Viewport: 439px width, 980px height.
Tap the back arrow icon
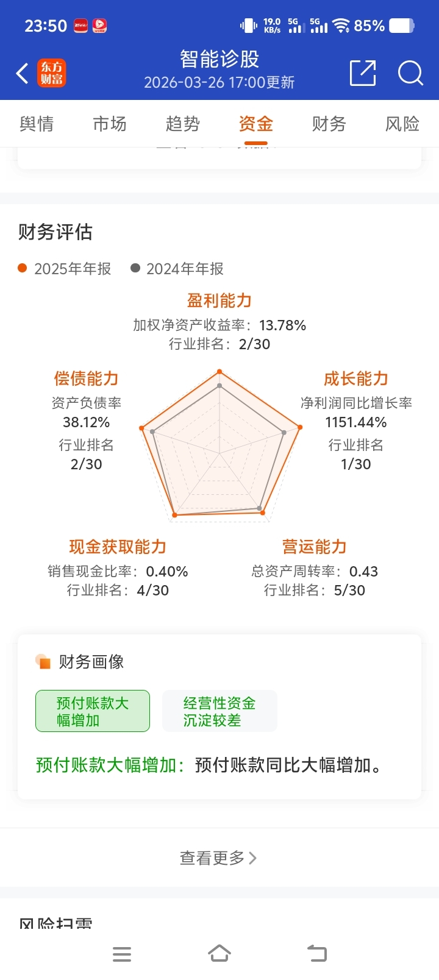pyautogui.click(x=22, y=73)
